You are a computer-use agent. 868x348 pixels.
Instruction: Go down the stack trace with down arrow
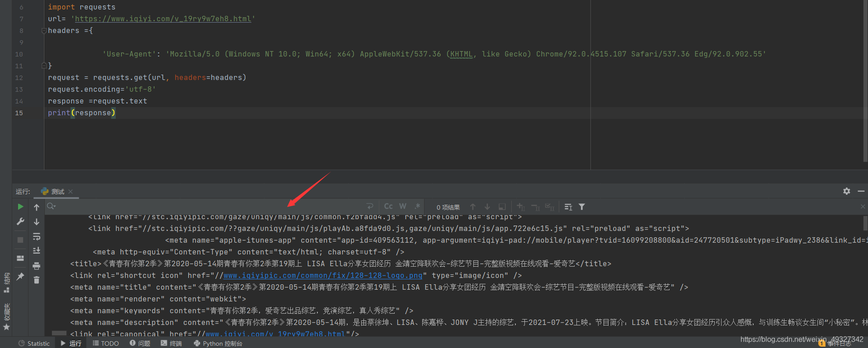[37, 221]
